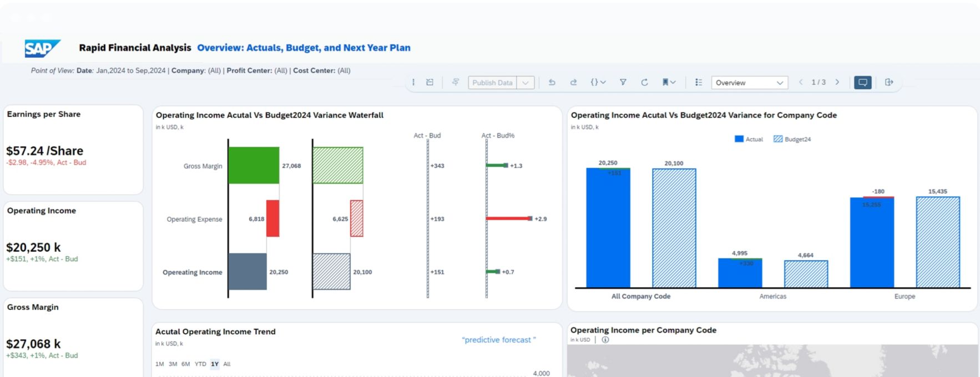Click the redo arrow in toolbar

tap(573, 83)
